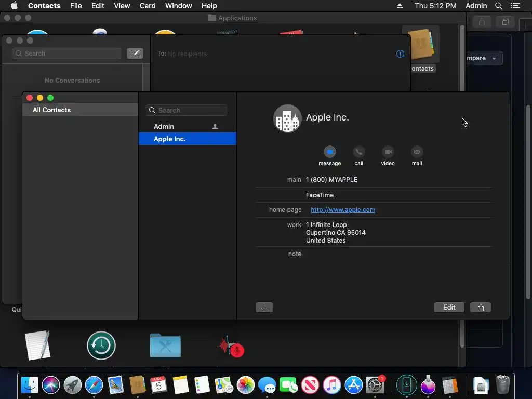Viewport: 532px width, 399px height.
Task: Open Safari from the Dock
Action: (x=94, y=385)
